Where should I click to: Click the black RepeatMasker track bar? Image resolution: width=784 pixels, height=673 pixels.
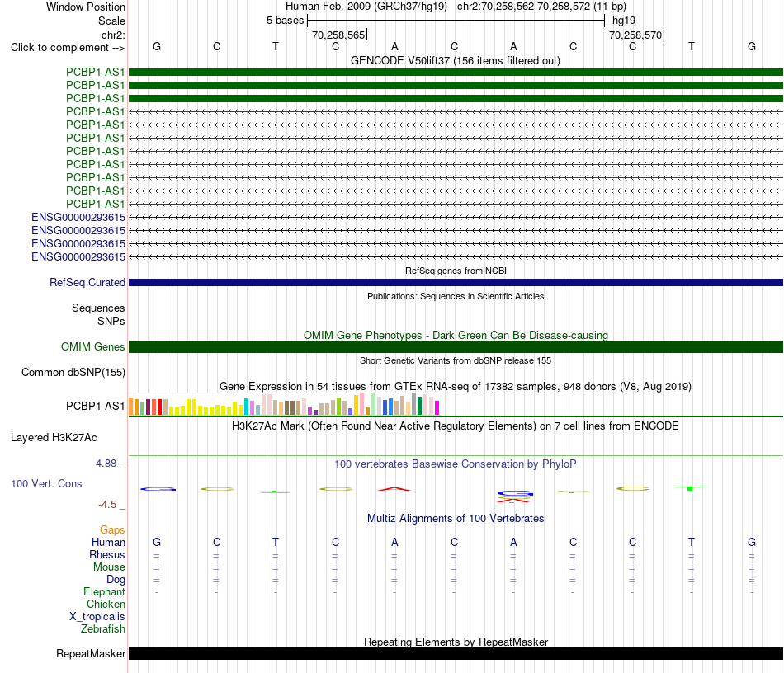456,653
